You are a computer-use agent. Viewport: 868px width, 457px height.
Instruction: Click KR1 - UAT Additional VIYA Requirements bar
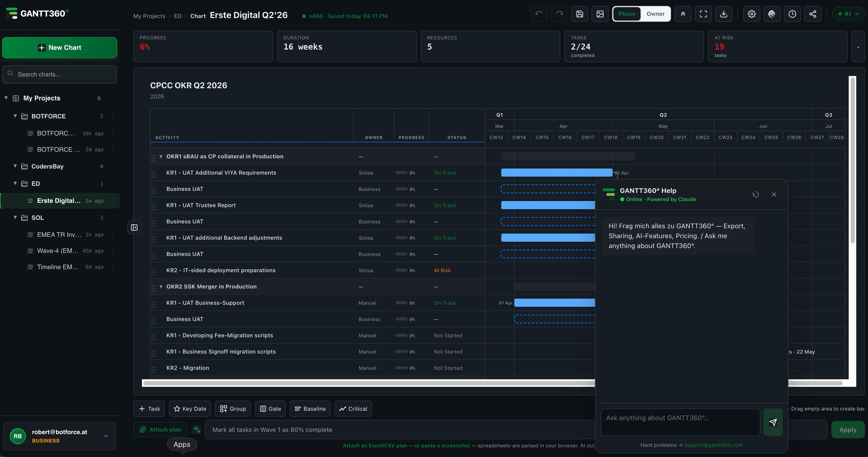click(x=557, y=173)
